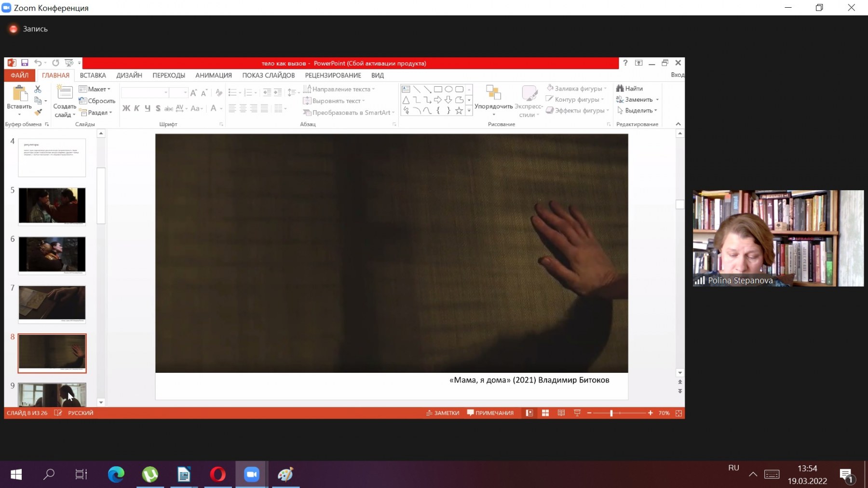This screenshot has width=868, height=488.
Task: Switch to ВСТАВКА tab
Action: point(93,75)
